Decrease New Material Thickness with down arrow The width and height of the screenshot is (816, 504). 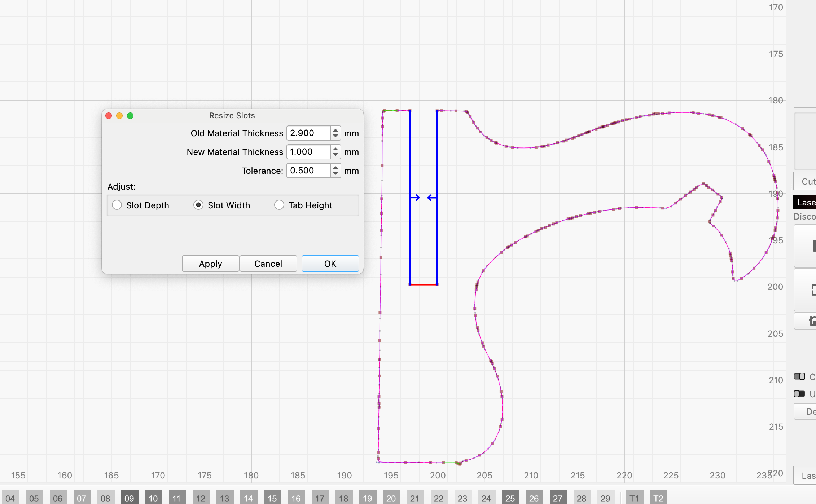pos(335,155)
